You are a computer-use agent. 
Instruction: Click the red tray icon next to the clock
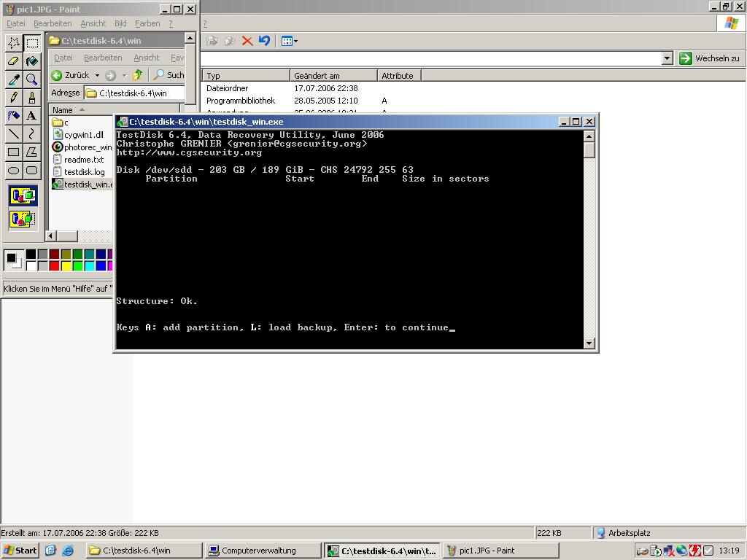click(x=695, y=551)
